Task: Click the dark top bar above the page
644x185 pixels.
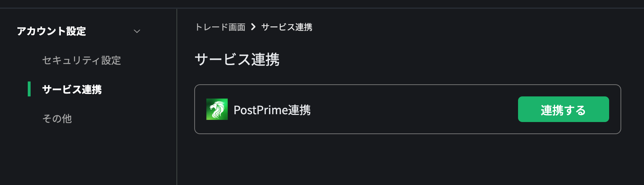Action: (x=322, y=4)
